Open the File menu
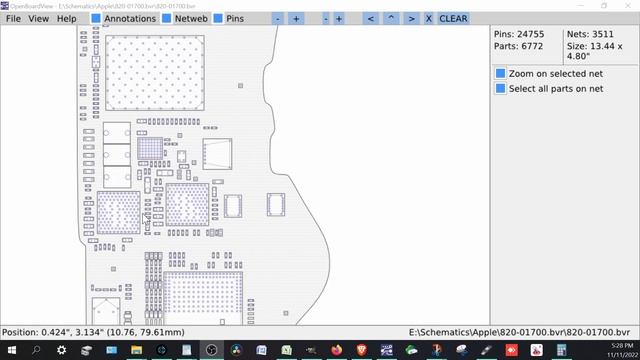 (13, 19)
